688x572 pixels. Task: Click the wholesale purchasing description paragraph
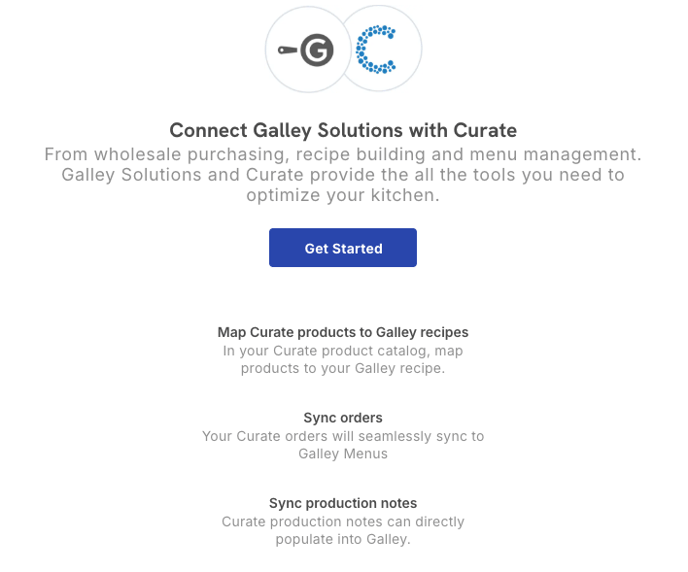[343, 175]
